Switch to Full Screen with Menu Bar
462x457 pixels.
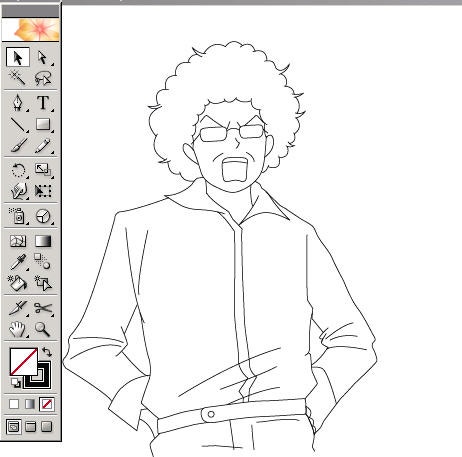click(x=30, y=427)
